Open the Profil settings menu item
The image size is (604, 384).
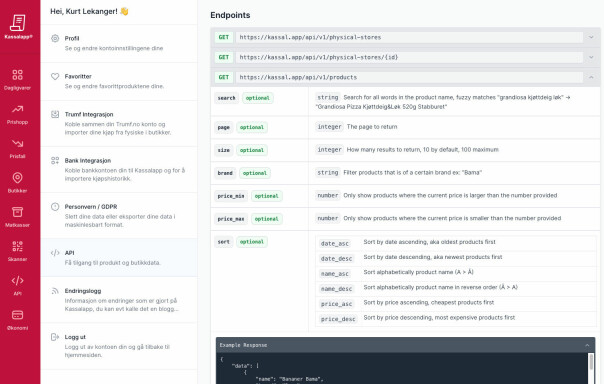pos(119,43)
